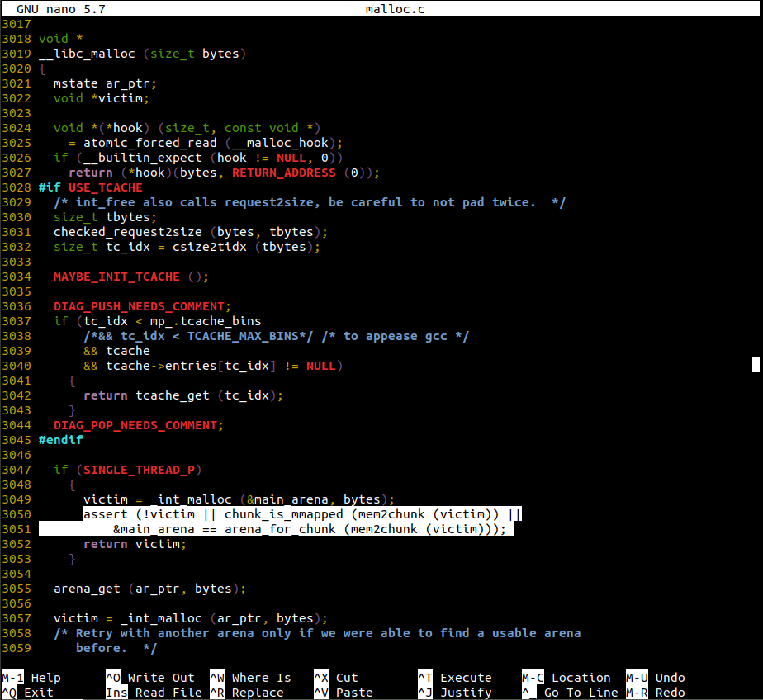Image resolution: width=763 pixels, height=700 pixels.
Task: Click the #endif directive
Action: [61, 440]
